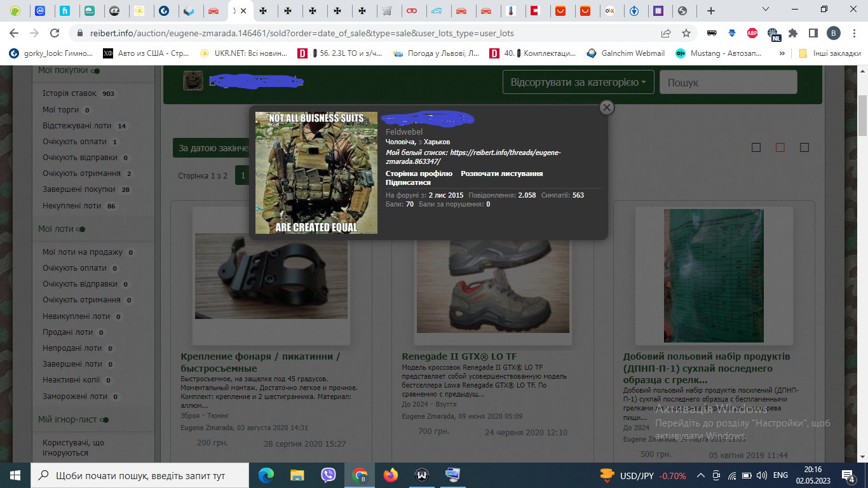Toggle the Мої покупки section switch
This screenshot has width=868, height=488.
coord(95,71)
